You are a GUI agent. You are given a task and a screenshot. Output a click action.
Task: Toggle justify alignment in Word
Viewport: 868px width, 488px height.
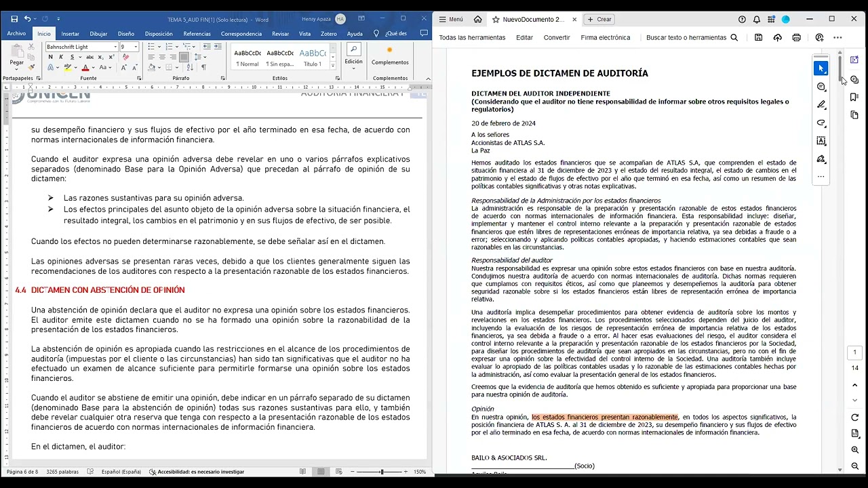point(183,58)
